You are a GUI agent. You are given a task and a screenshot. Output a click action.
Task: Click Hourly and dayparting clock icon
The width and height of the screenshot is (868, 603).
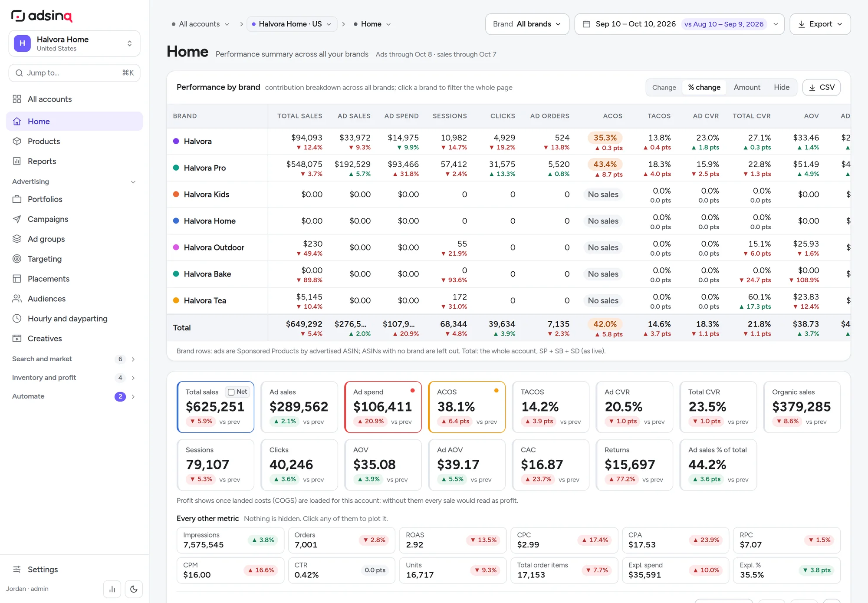[17, 319]
